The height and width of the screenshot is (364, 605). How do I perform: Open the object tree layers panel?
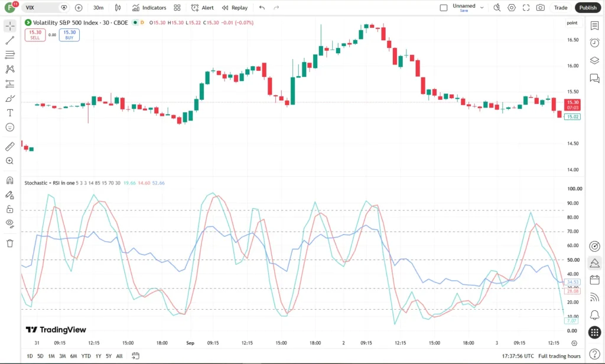[594, 60]
